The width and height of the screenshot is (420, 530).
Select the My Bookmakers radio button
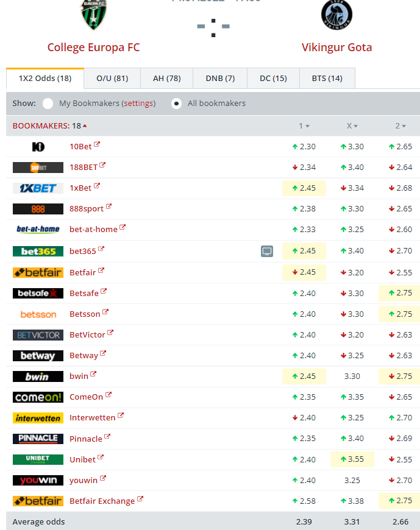[x=48, y=104]
